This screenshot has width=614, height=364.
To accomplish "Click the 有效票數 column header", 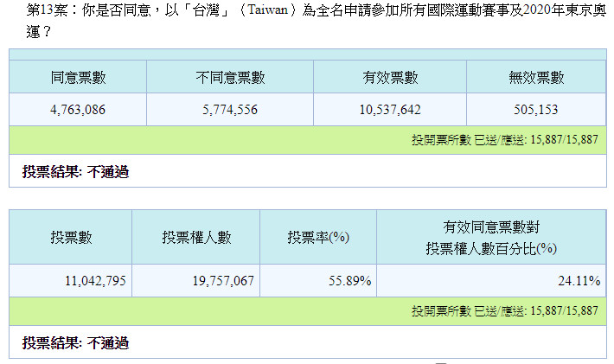I will [390, 78].
